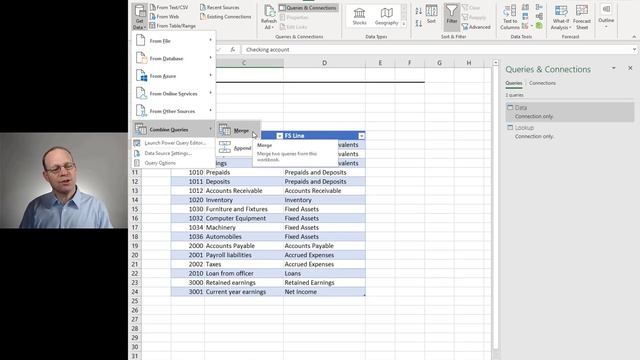Image resolution: width=640 pixels, height=360 pixels.
Task: Open the Get Data dropdown button
Action: pos(140,16)
